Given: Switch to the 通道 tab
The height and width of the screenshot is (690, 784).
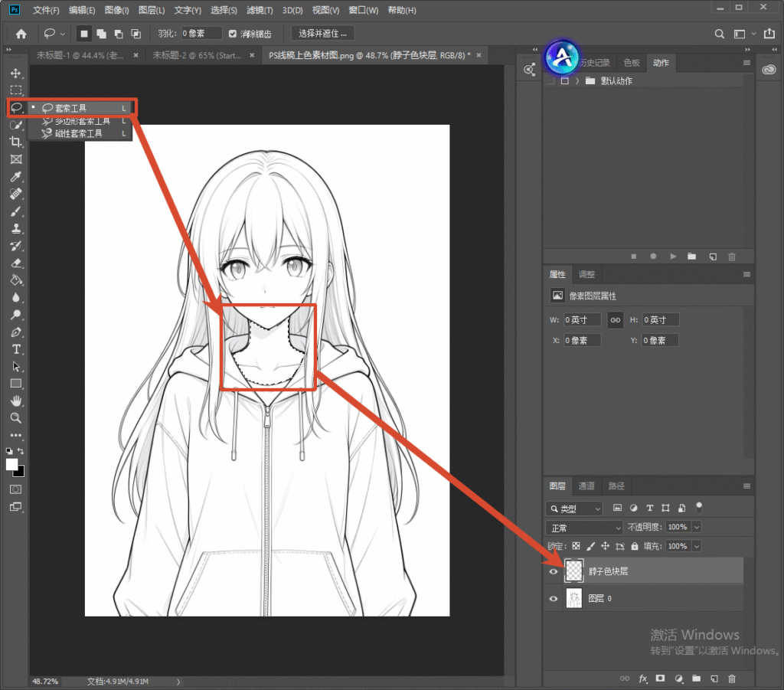Looking at the screenshot, I should click(586, 486).
